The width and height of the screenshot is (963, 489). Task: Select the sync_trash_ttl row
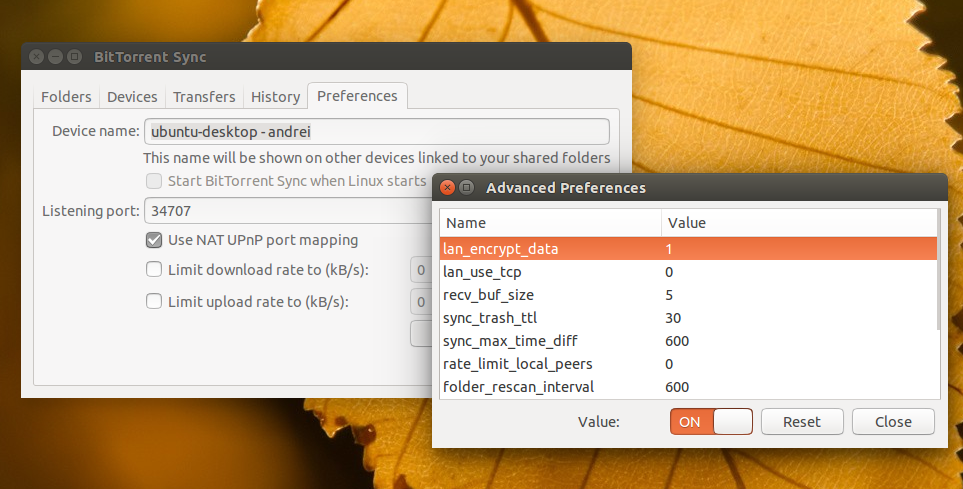coord(688,318)
